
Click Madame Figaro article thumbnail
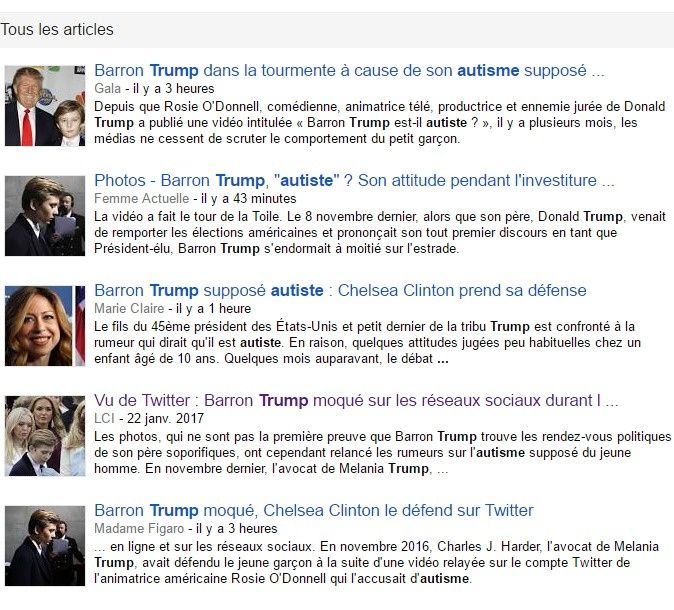[45, 546]
